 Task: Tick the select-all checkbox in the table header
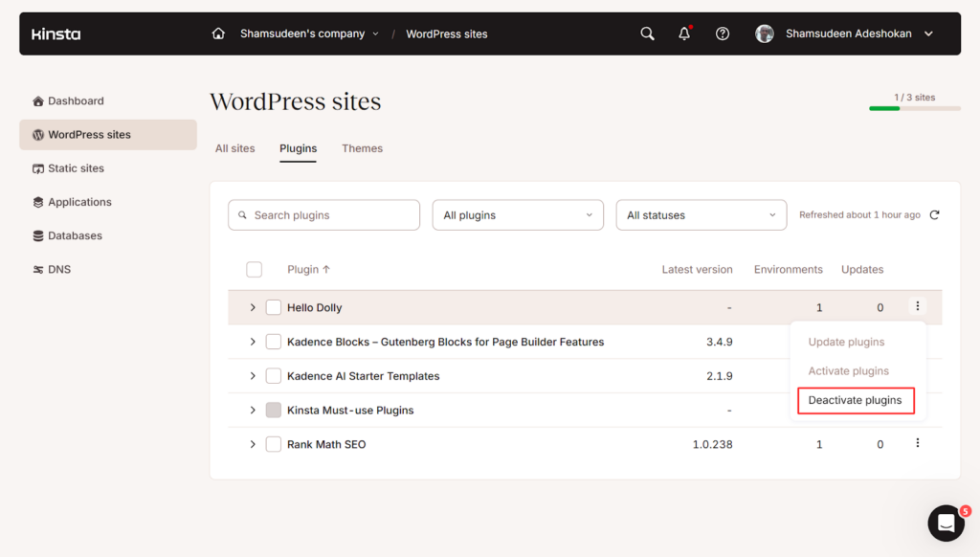(x=255, y=269)
